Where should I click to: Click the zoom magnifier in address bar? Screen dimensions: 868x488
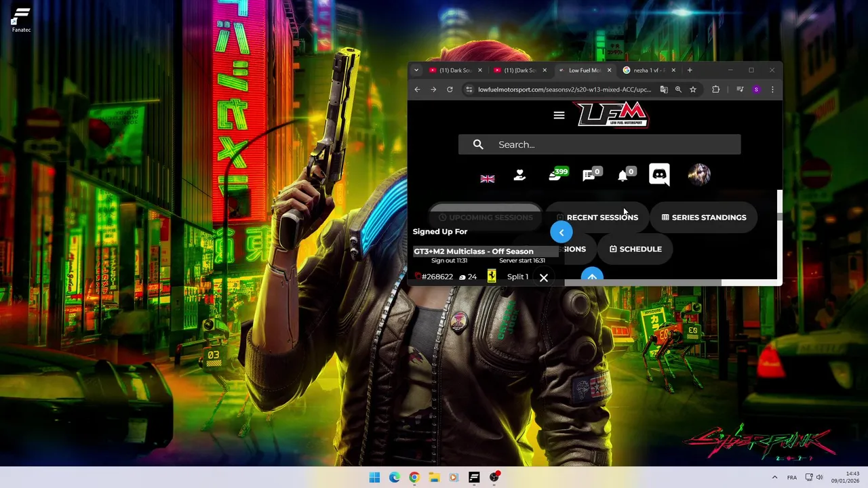tap(678, 89)
